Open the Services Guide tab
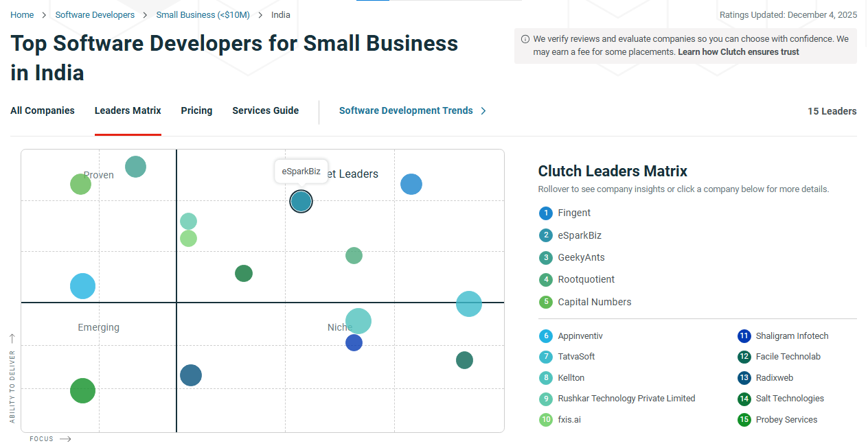Image resolution: width=868 pixels, height=448 pixels. tap(265, 110)
